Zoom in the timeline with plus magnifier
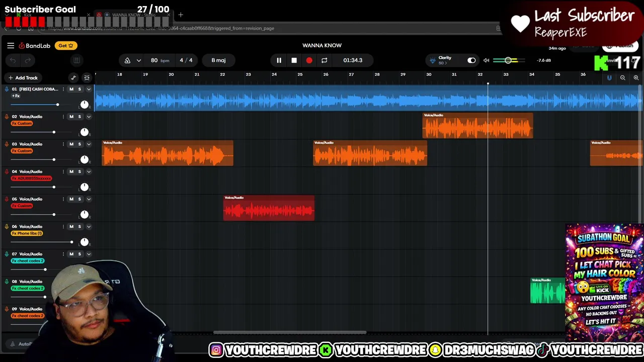Image resolution: width=644 pixels, height=362 pixels. (x=636, y=78)
